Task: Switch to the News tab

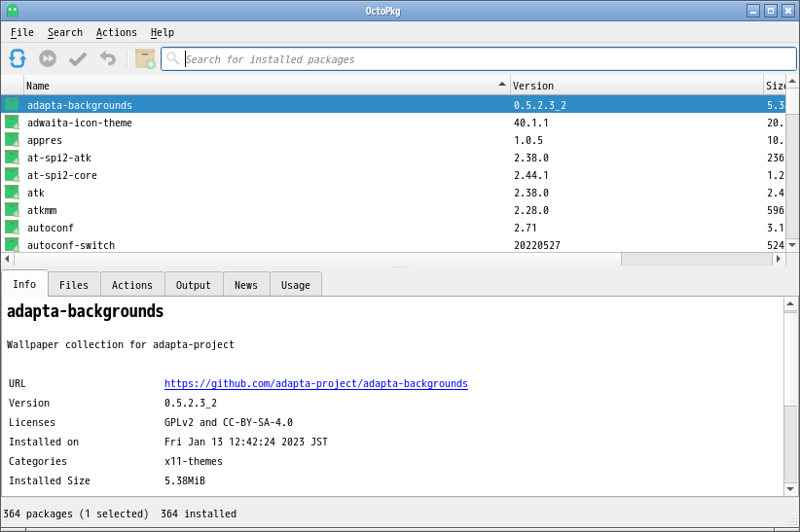Action: point(246,285)
